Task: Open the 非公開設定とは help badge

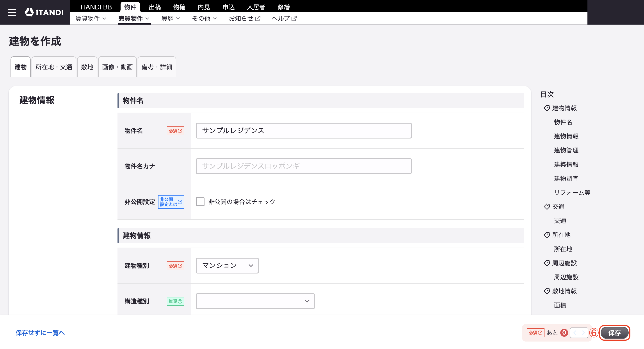Action: coord(171,202)
